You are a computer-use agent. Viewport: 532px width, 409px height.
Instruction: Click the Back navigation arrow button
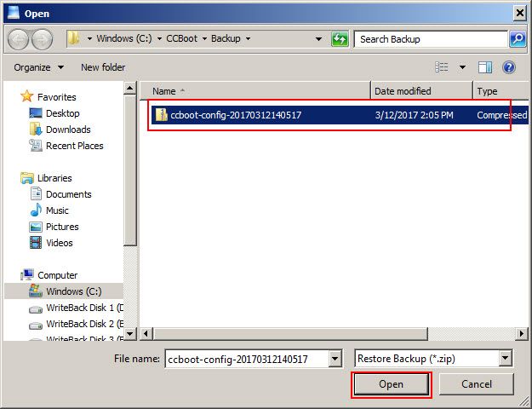click(19, 39)
